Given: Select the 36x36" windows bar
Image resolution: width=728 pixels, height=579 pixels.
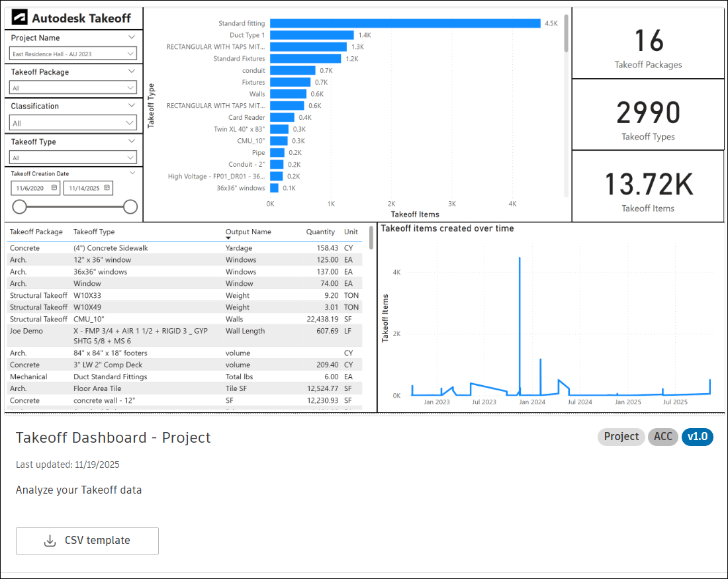Looking at the screenshot, I should (x=274, y=188).
